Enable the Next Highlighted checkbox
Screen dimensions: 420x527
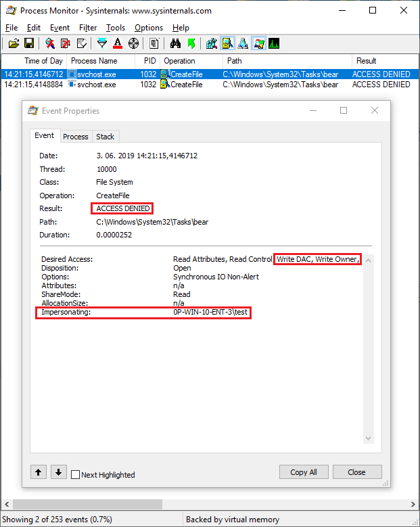click(75, 474)
